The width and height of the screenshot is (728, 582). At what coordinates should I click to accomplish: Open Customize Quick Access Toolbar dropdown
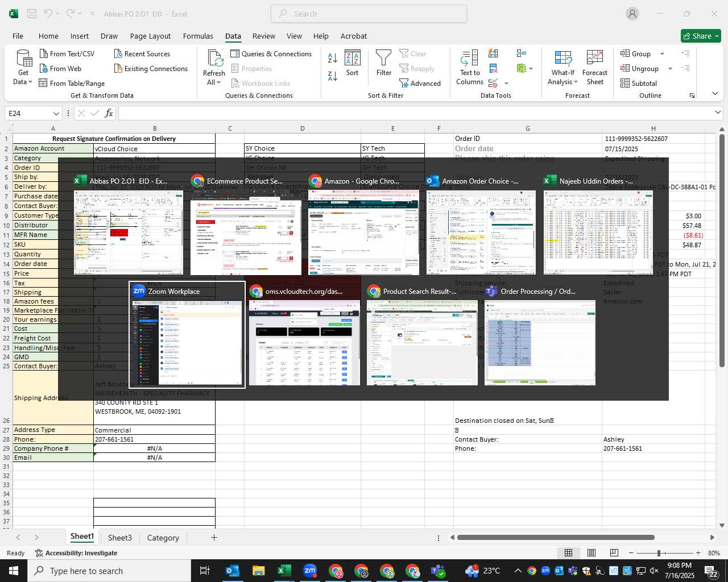click(x=93, y=14)
